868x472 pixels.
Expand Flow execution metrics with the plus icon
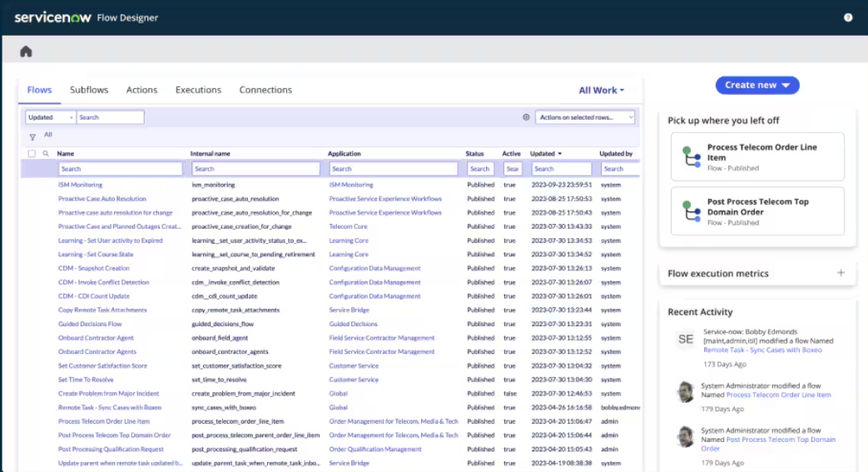coord(841,272)
